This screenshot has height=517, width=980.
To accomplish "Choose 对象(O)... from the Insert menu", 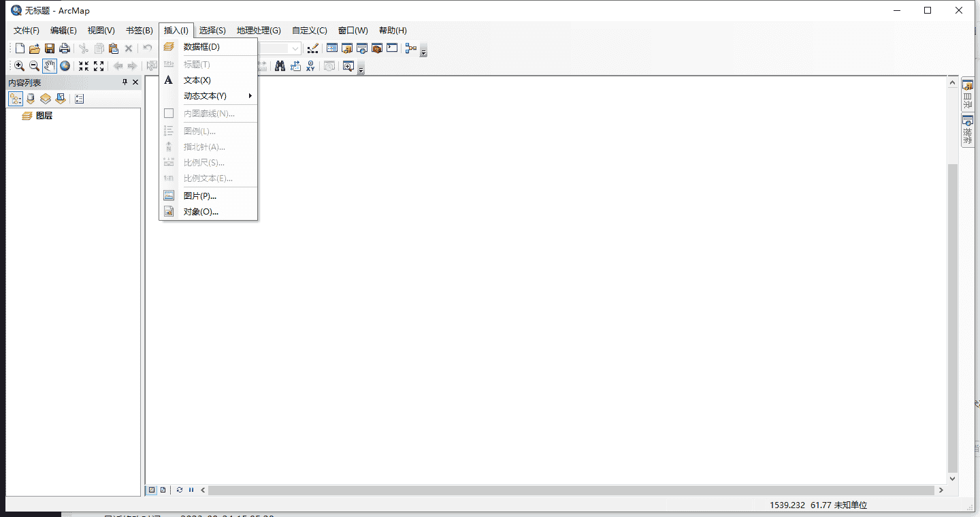I will click(x=208, y=212).
